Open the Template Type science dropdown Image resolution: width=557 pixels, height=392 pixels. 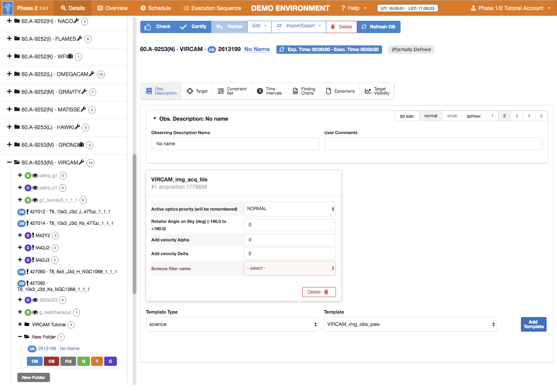232,324
